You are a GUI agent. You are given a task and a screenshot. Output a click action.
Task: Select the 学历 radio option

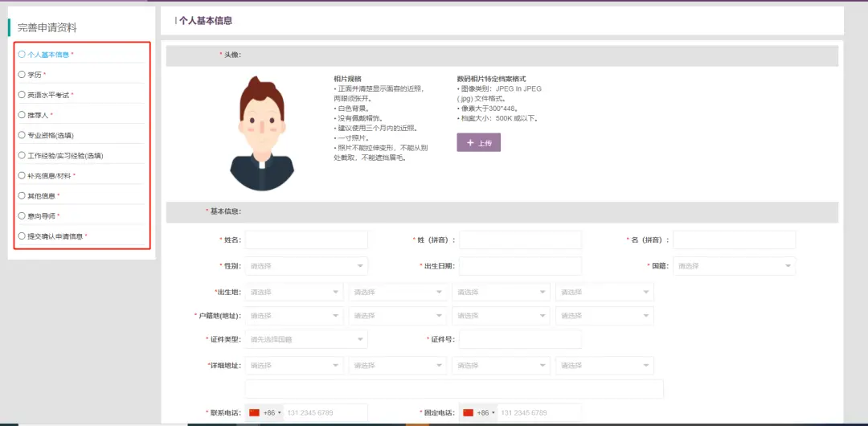tap(22, 74)
